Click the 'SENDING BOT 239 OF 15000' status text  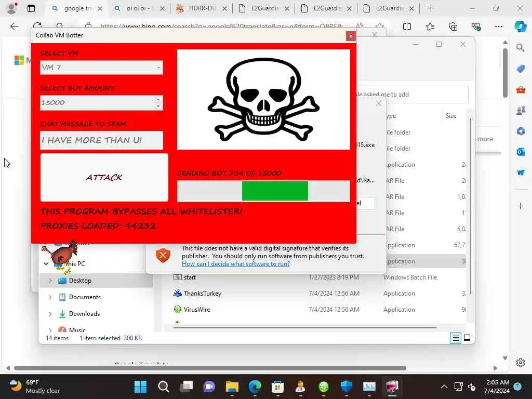[x=229, y=174]
